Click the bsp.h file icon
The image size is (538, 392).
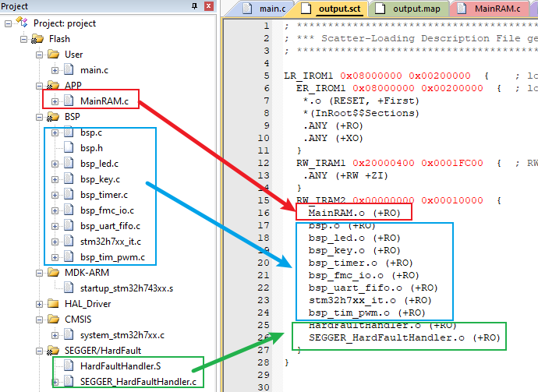[x=69, y=148]
